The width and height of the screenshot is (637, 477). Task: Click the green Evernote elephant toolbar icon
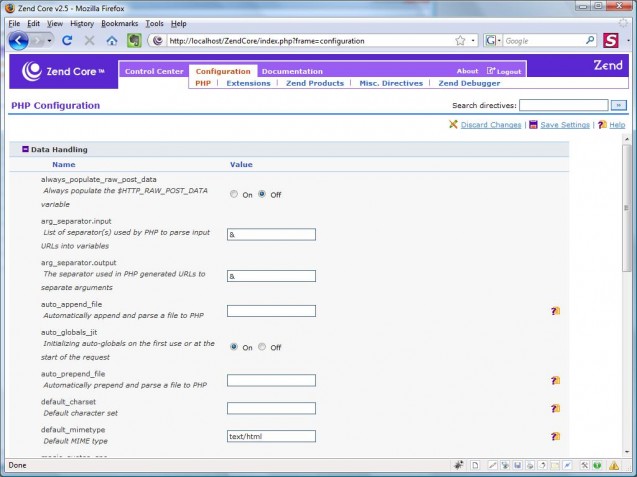point(134,40)
